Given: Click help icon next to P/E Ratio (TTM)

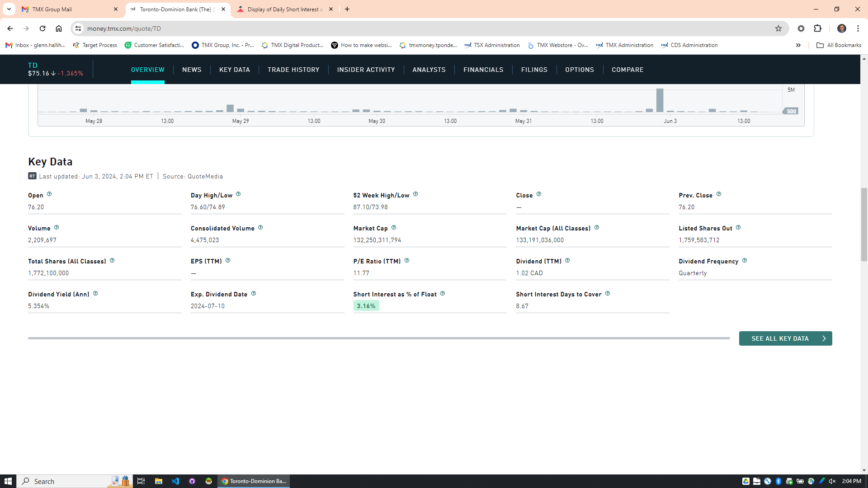Looking at the screenshot, I should (x=407, y=261).
